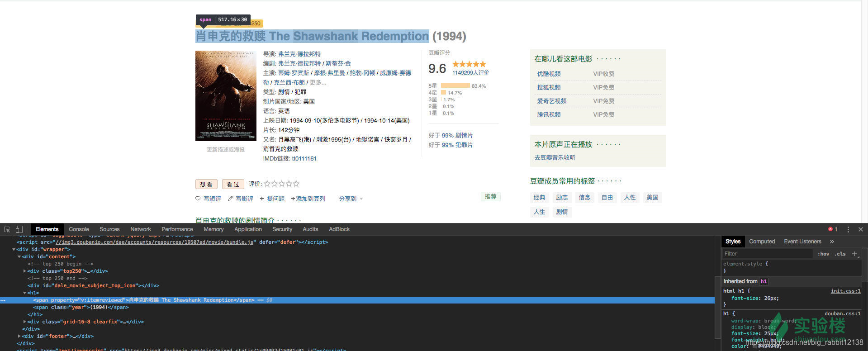The height and width of the screenshot is (351, 868).
Task: Open the init.css:1 source link
Action: click(845, 291)
